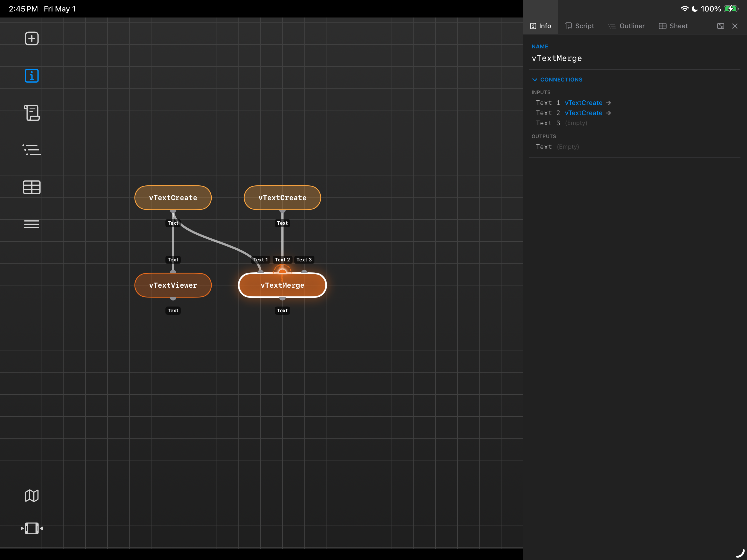The image size is (747, 560).
Task: Click the vTextMerge output Text label
Action: [x=282, y=310]
